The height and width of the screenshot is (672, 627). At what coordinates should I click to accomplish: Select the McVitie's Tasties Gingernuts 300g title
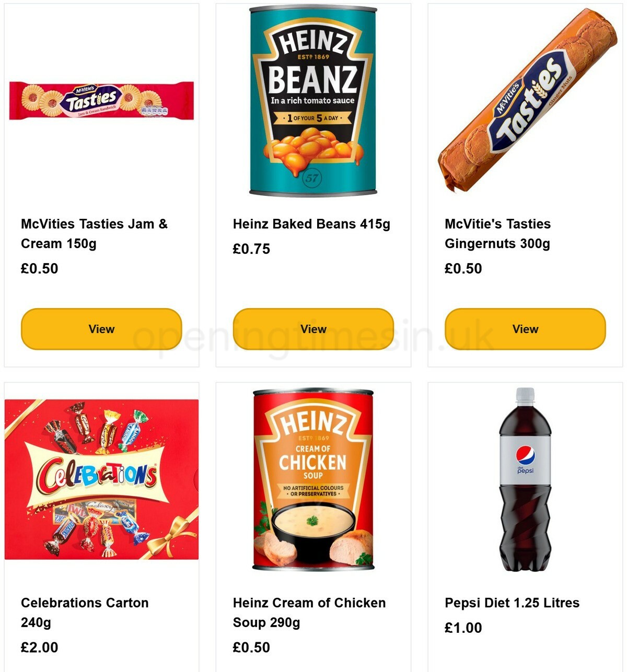(x=497, y=233)
